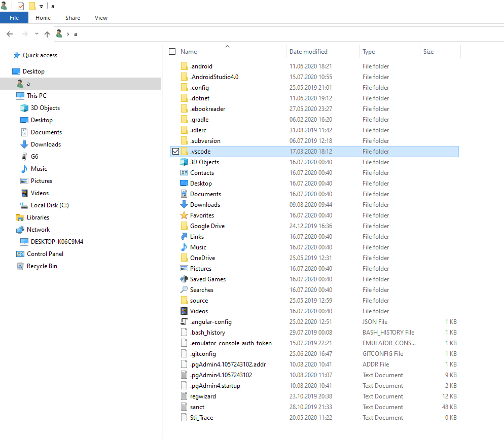Expand the address bar breadcrumb chevron
The image size is (504, 439).
click(x=68, y=34)
